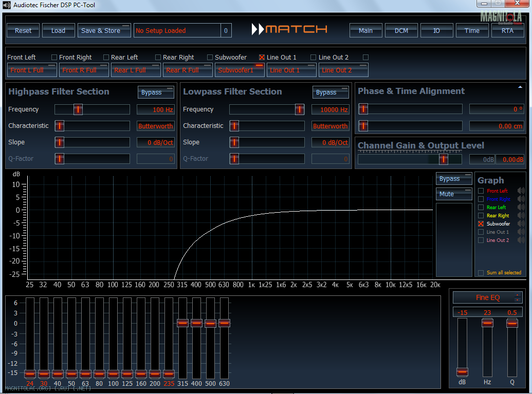Screen dimensions: 532x394
Task: Click the Lowpass Frequency slider handle
Action: point(300,109)
